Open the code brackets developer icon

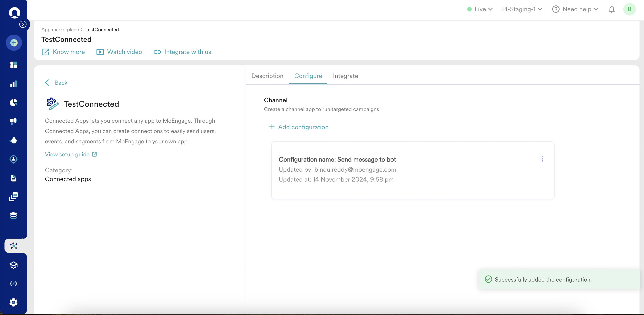point(13,284)
